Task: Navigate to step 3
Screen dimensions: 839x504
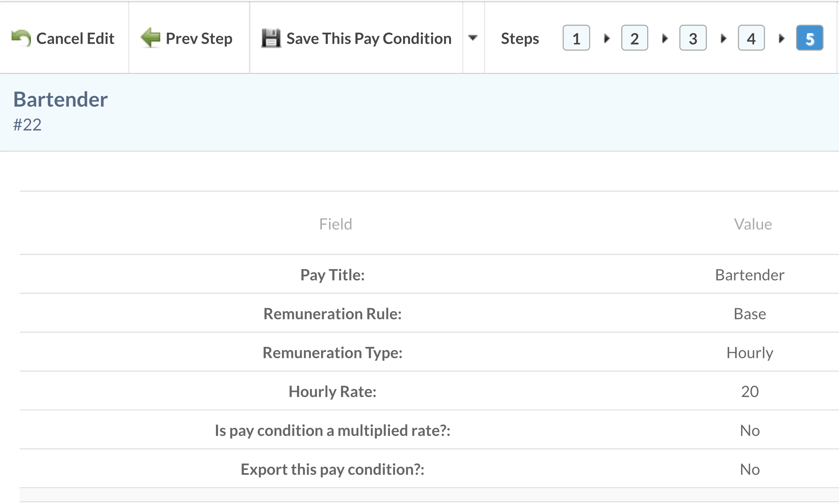Action: 693,38
